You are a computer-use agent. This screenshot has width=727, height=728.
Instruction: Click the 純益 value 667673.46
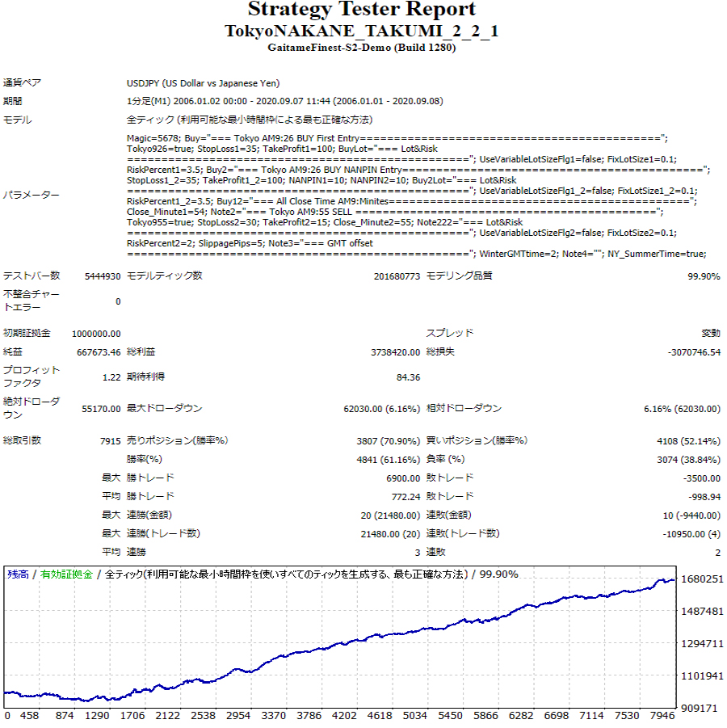99,352
